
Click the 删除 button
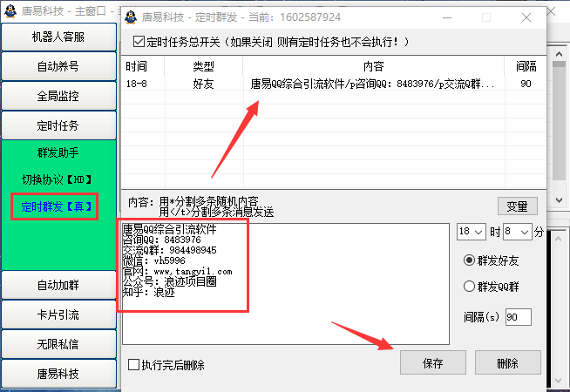[x=508, y=362]
